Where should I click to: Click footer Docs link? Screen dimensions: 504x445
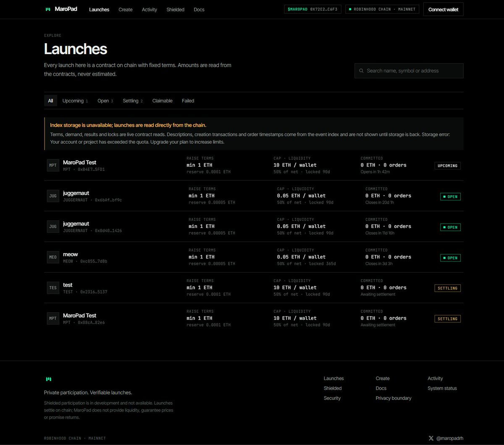(x=381, y=388)
